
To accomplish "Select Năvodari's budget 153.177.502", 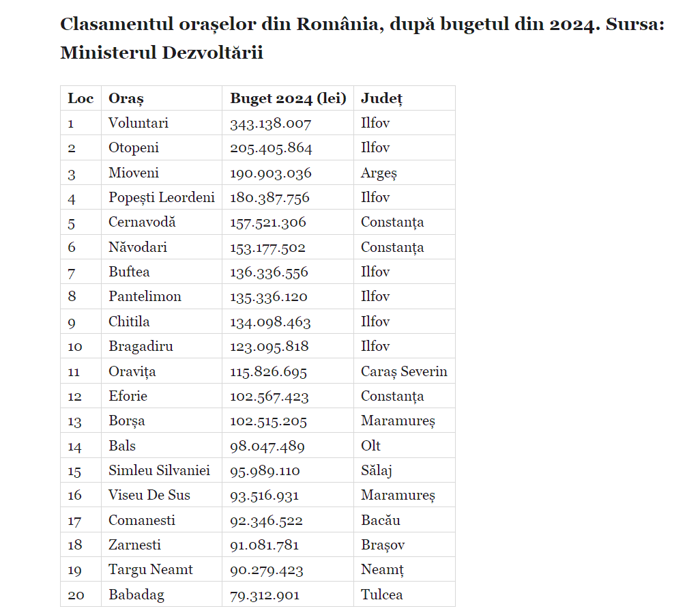I will [267, 247].
